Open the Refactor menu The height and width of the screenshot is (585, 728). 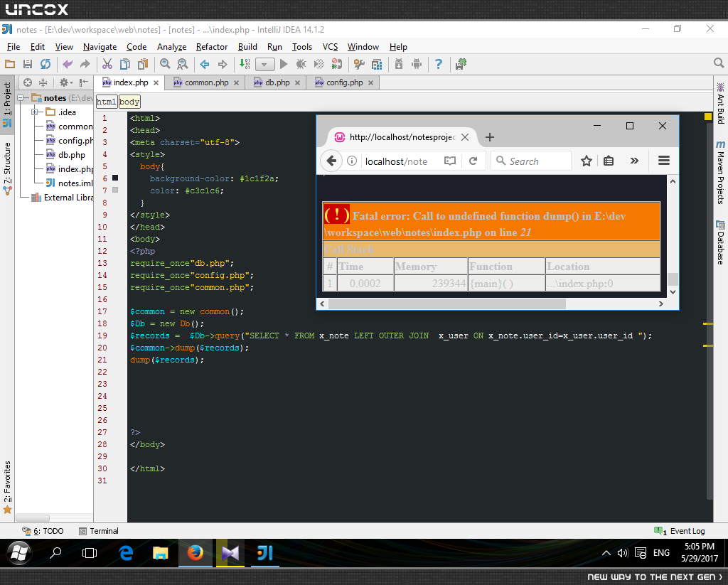(212, 47)
